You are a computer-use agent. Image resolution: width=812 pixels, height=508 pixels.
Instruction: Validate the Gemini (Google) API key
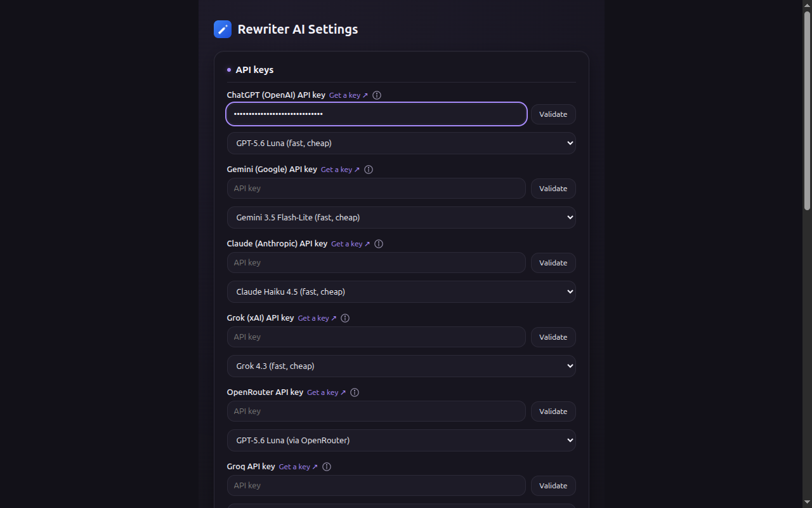(x=553, y=189)
